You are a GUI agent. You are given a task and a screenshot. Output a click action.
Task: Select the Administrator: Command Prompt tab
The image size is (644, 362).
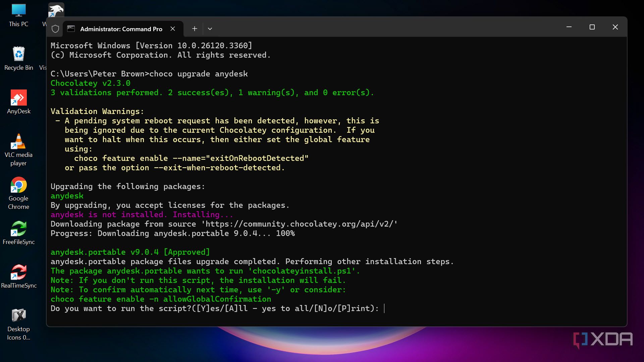tap(121, 29)
